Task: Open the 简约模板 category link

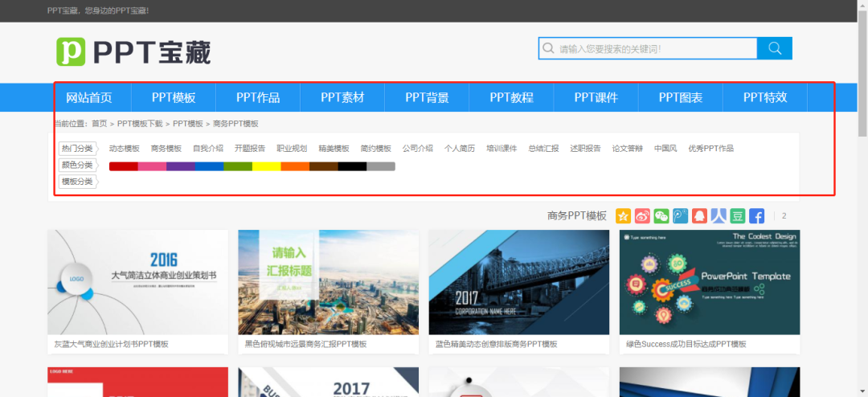Action: click(376, 149)
